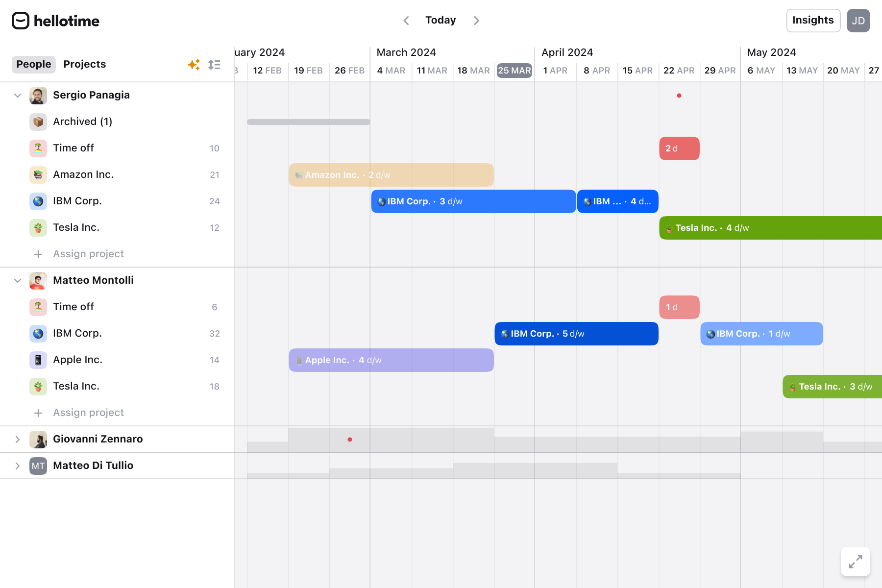Expand Giovanni Zennaro's row

[18, 439]
